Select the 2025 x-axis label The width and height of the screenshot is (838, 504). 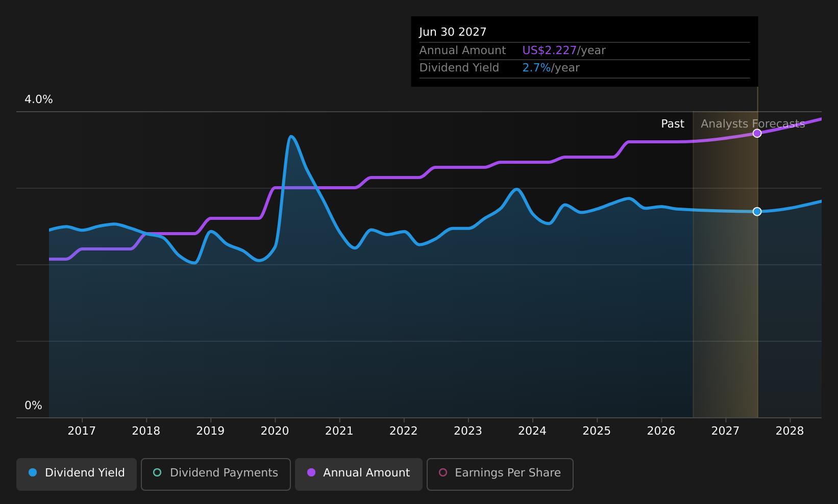point(597,431)
